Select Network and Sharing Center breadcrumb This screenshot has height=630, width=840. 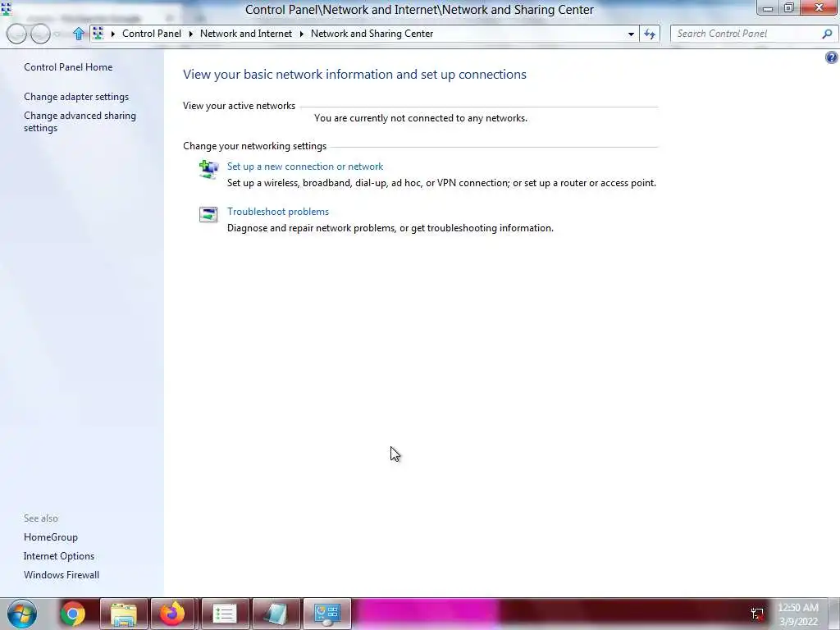372,33
